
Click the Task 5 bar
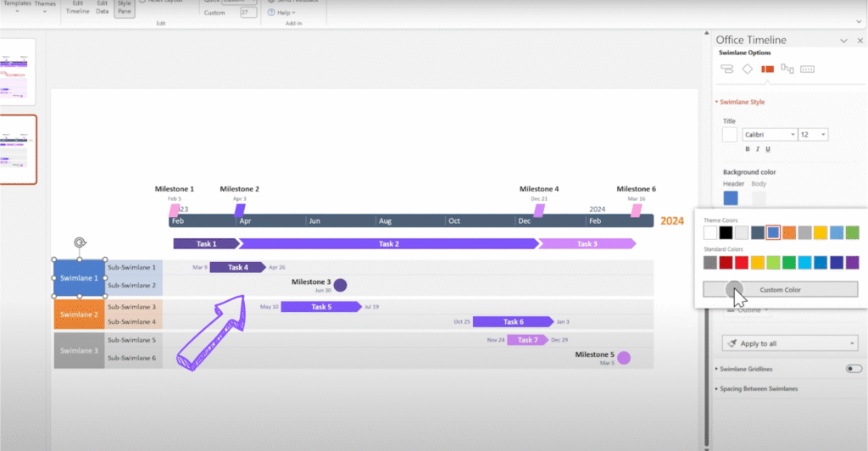coord(321,307)
